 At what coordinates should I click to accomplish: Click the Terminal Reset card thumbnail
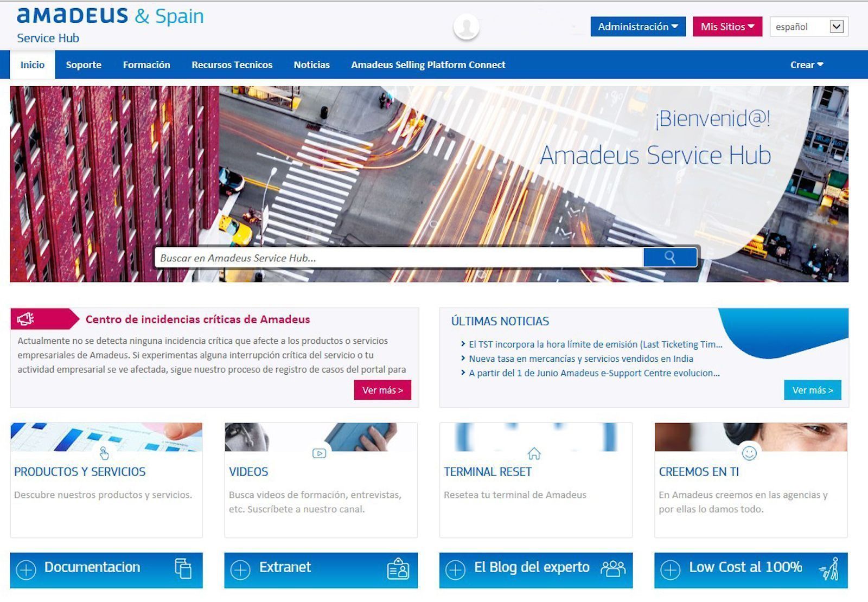click(x=536, y=437)
